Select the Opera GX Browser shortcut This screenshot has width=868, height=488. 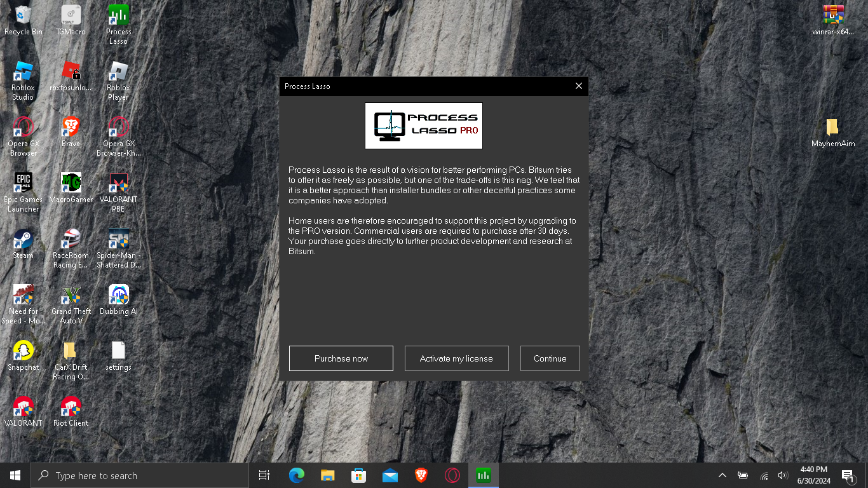pyautogui.click(x=24, y=137)
